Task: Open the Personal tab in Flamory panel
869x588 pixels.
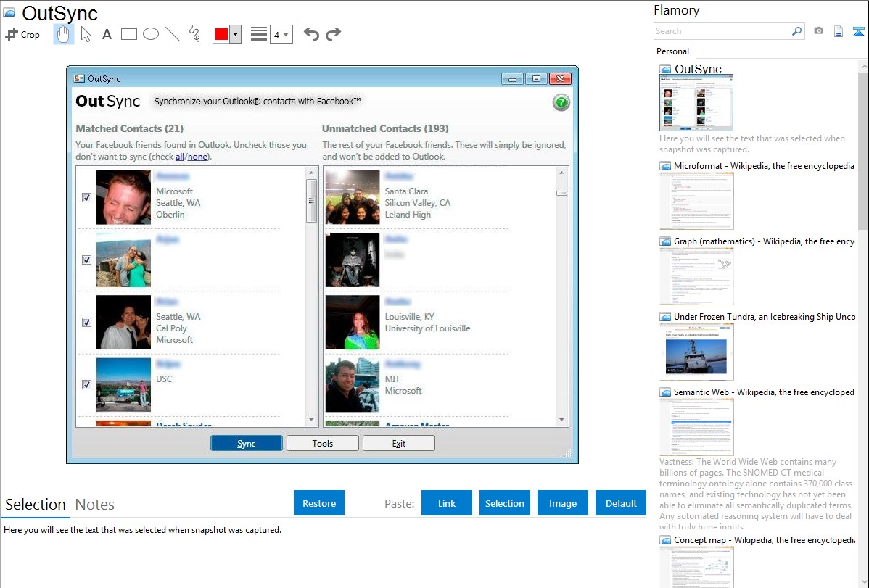Action: [x=673, y=51]
